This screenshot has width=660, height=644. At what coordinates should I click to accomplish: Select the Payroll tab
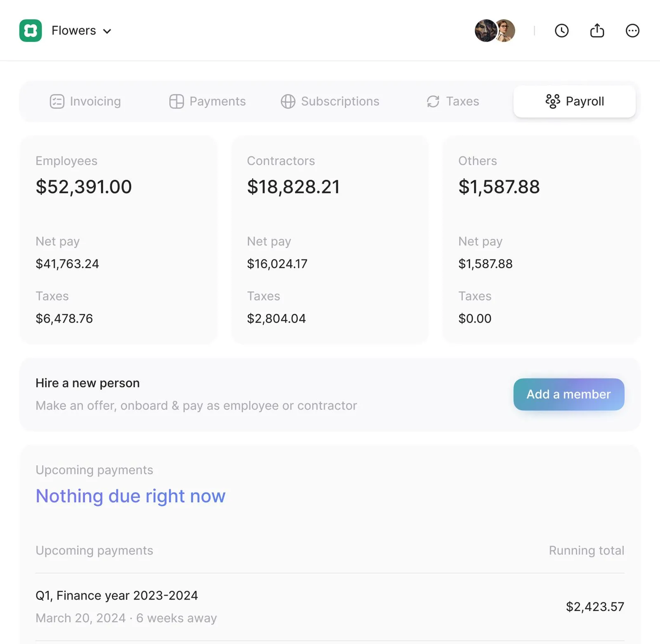click(574, 101)
